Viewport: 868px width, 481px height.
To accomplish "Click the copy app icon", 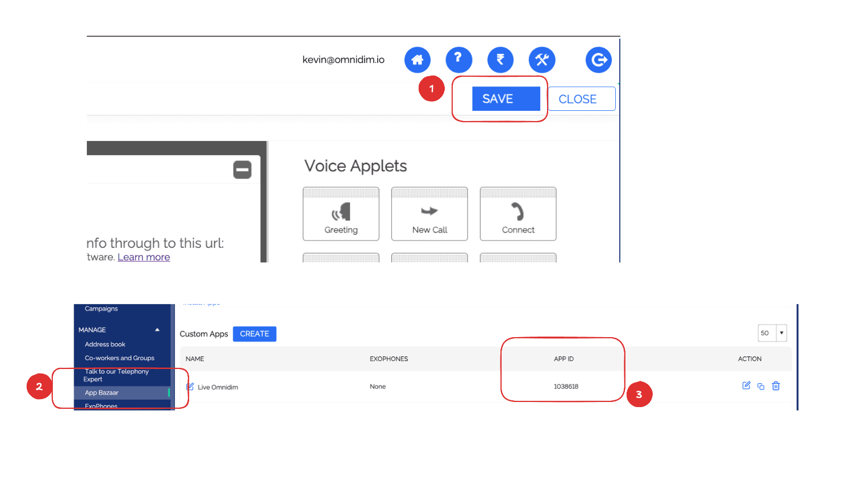I will (761, 387).
